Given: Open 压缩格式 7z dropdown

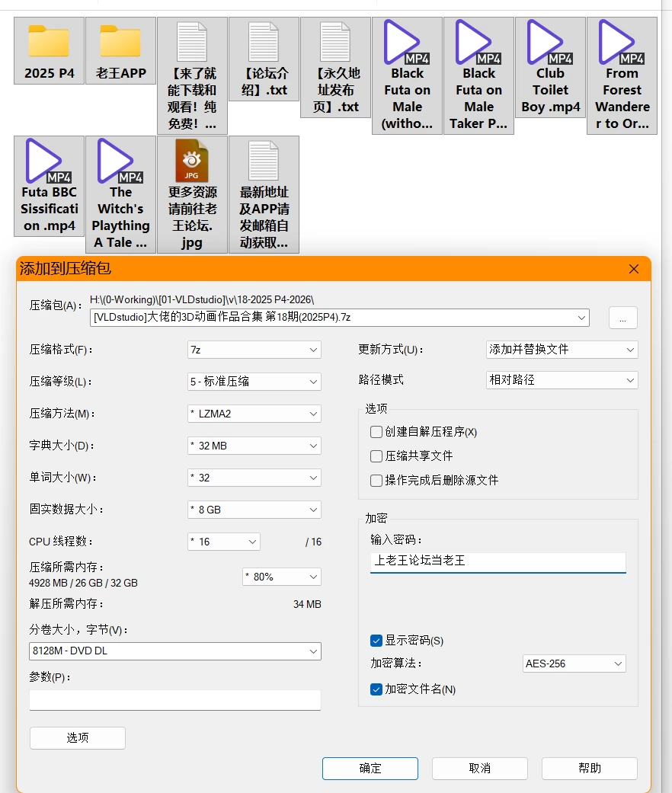Looking at the screenshot, I should [x=254, y=350].
